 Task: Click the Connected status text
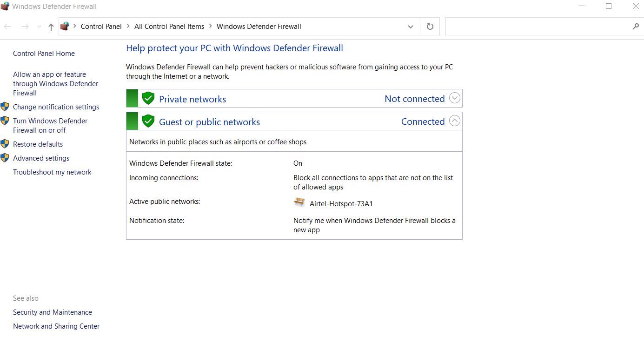point(423,121)
